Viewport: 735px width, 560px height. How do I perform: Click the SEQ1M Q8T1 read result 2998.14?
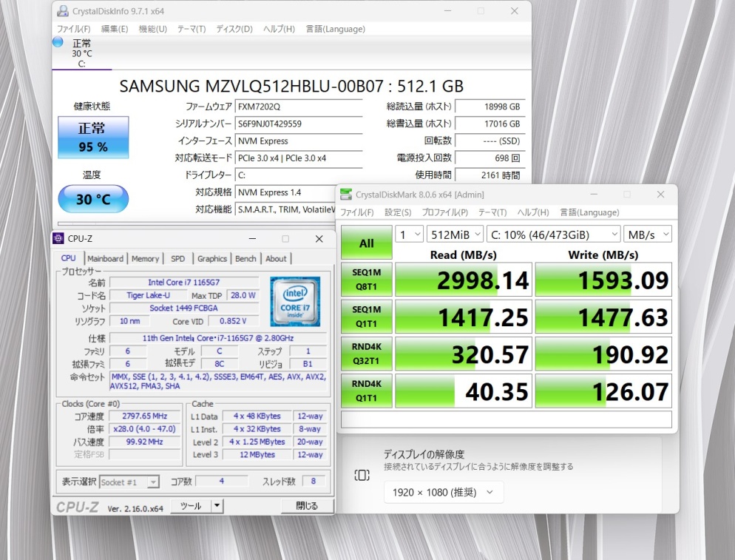464,280
